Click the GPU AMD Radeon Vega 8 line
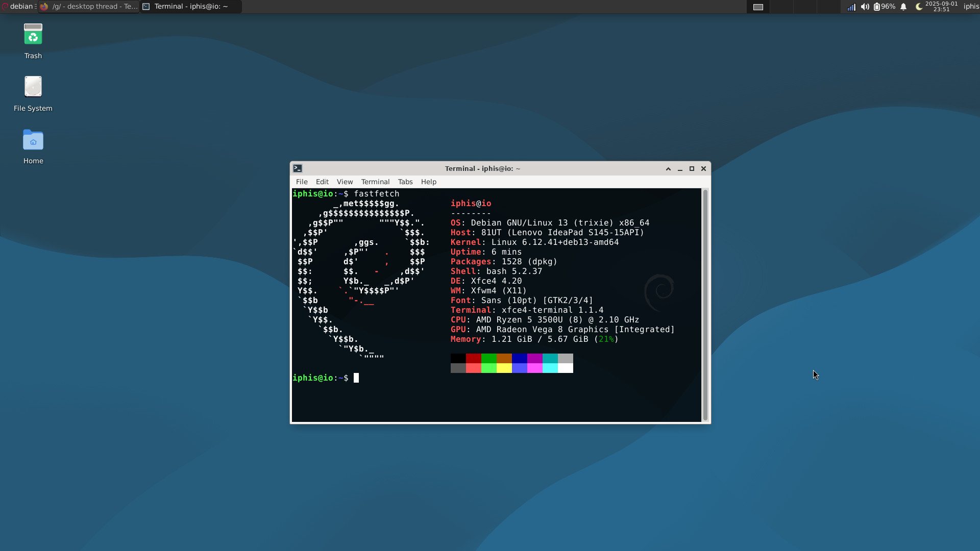The image size is (980, 551). point(562,330)
